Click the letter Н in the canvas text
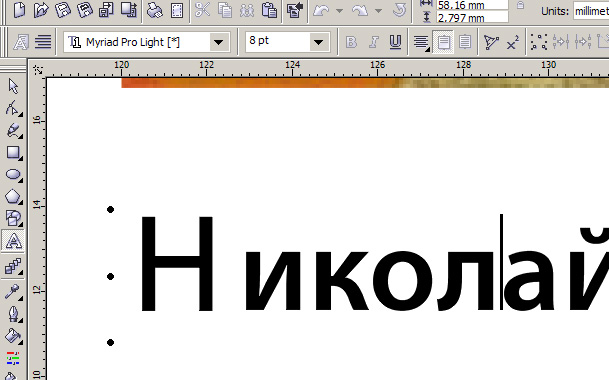The width and height of the screenshot is (609, 380). pos(177,264)
